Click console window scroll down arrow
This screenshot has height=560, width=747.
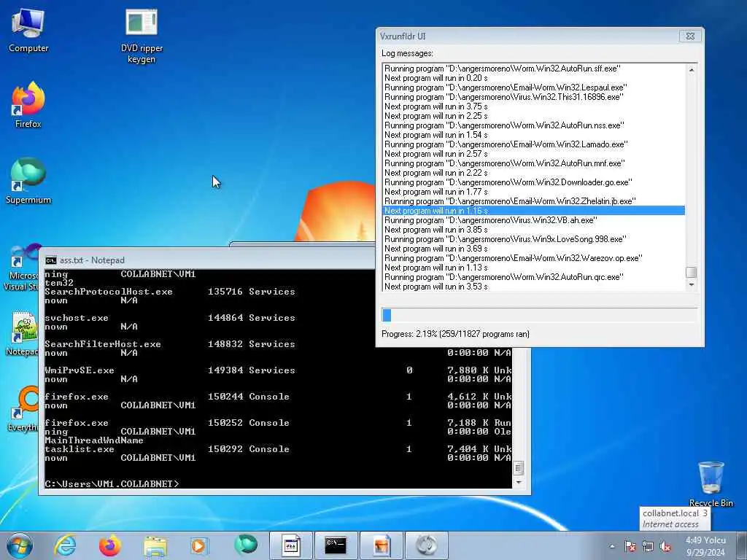[519, 483]
